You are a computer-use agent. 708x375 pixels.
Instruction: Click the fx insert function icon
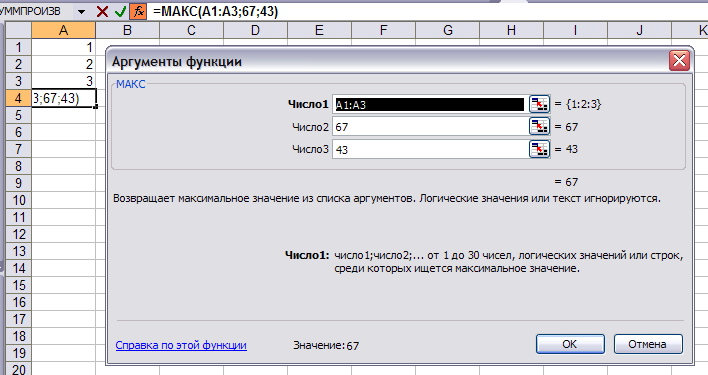[x=139, y=11]
